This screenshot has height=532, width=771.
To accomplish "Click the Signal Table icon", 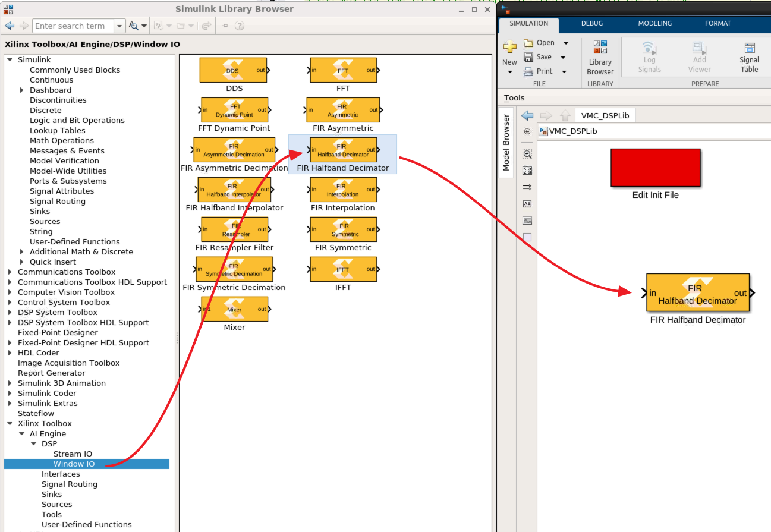I will click(749, 57).
